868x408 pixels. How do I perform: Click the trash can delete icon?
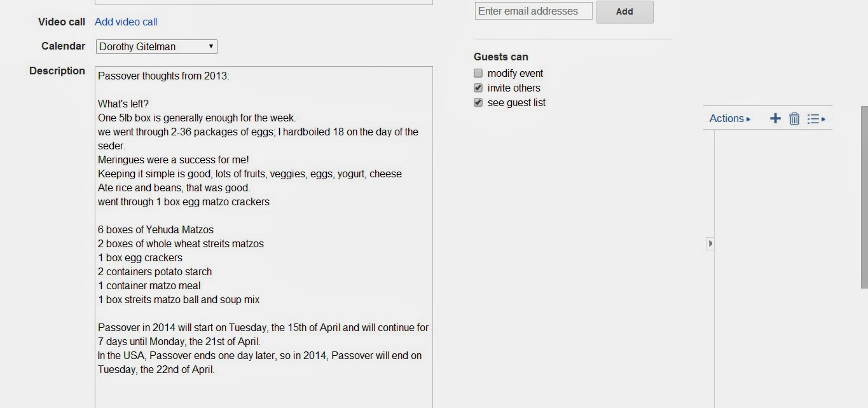794,119
